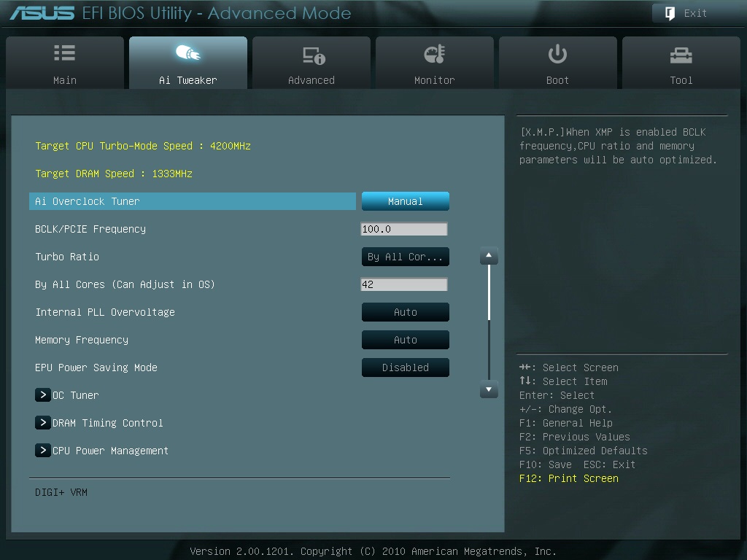Switch to the Main tab label
Screen dimensions: 747x560
[x=65, y=80]
